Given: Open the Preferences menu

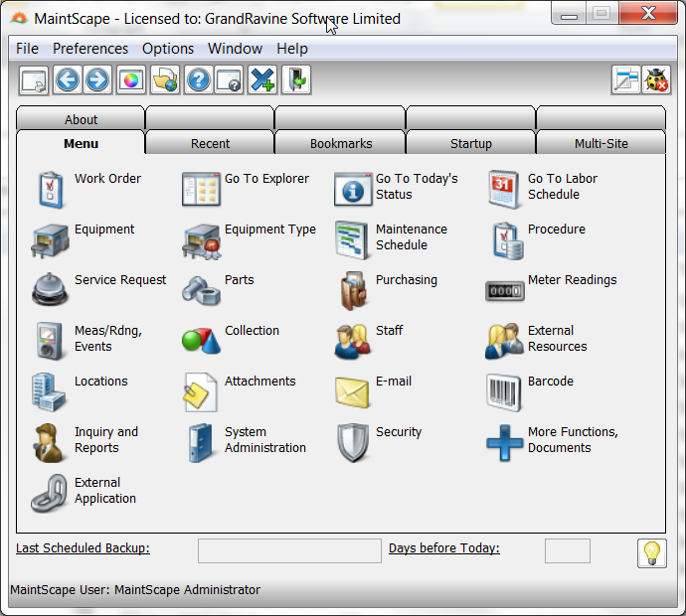Looking at the screenshot, I should click(x=90, y=49).
